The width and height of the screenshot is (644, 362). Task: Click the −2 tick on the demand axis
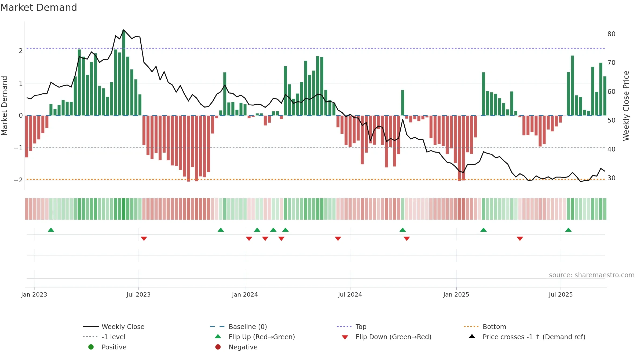(18, 180)
